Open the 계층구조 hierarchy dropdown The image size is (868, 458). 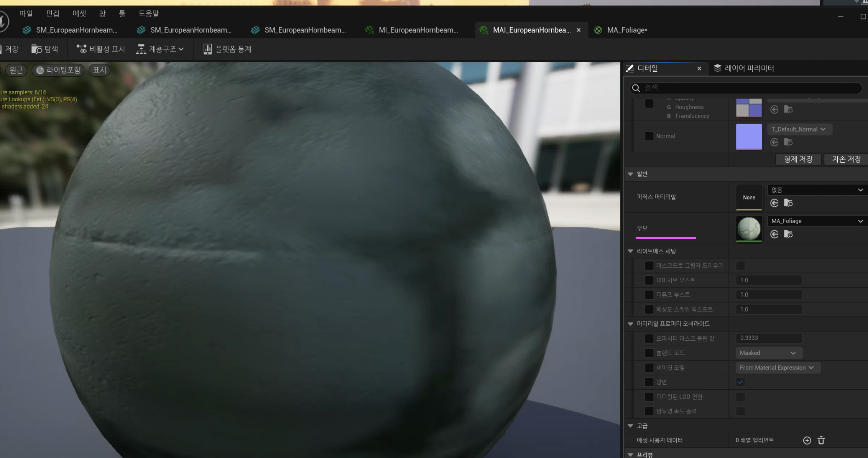click(160, 49)
